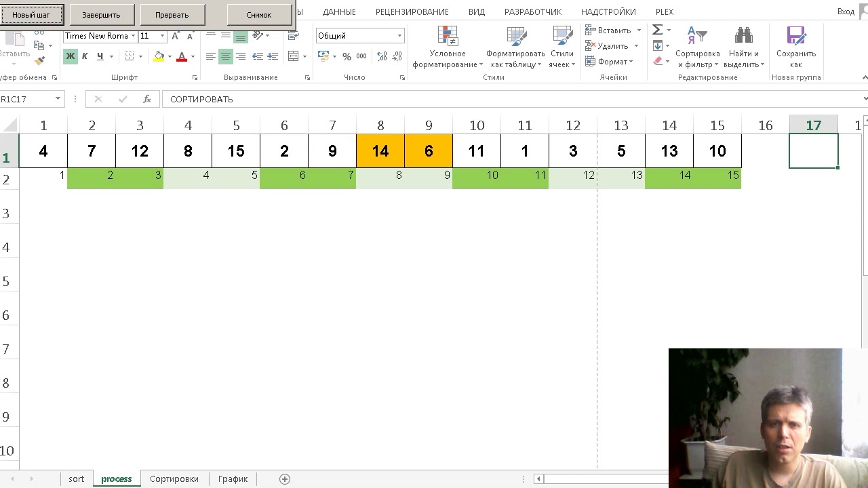Open the fill color dropdown arrow
Viewport: 868px width, 488px height.
[170, 56]
